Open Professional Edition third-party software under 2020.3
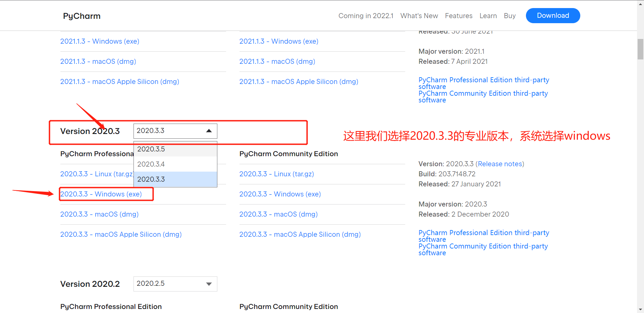Viewport: 644px width, 313px height. point(484,236)
